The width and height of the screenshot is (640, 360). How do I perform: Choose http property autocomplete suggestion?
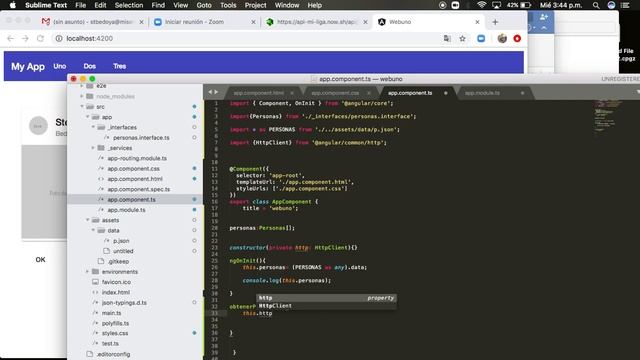tap(326, 298)
